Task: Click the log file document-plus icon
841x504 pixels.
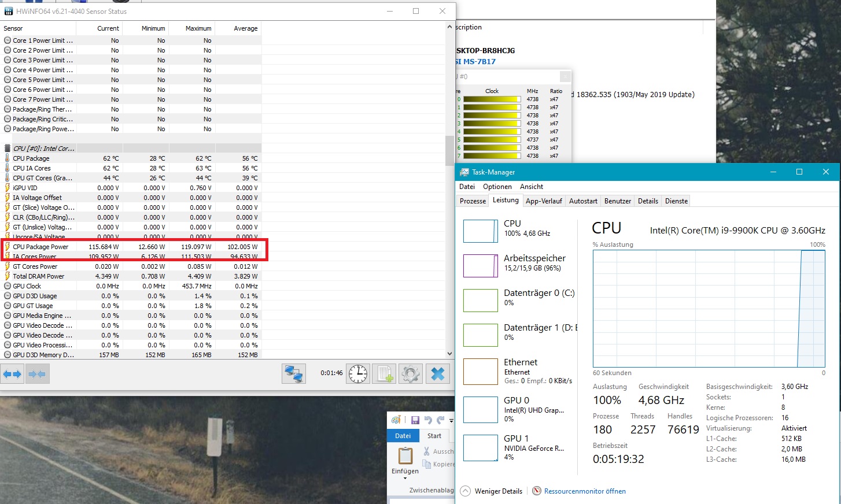Action: (385, 374)
